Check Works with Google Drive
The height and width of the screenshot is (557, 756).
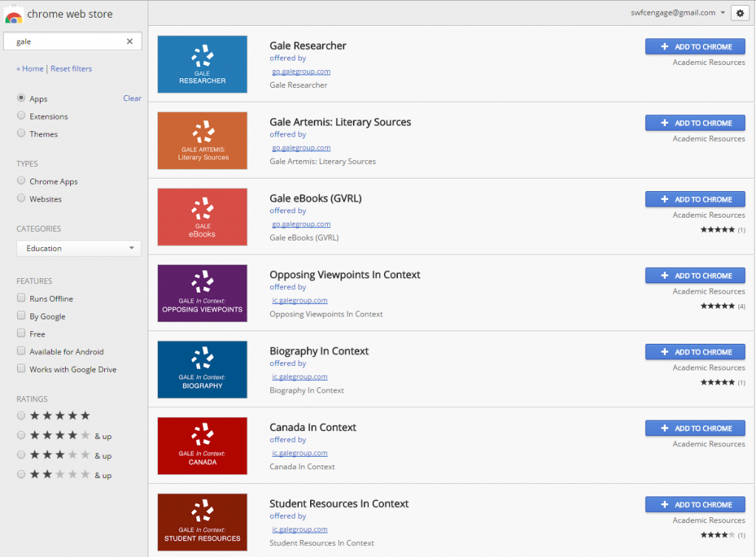(x=21, y=369)
